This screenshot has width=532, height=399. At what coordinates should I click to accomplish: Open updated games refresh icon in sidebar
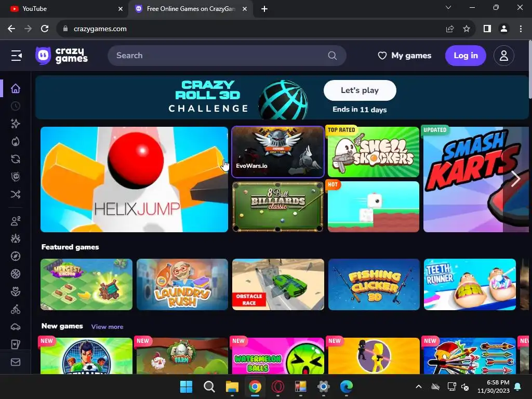point(15,159)
